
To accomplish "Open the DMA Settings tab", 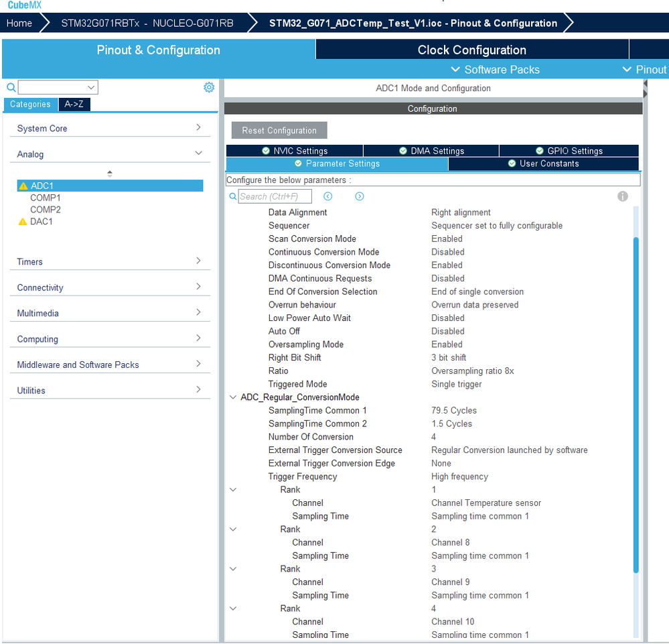I will pos(431,151).
